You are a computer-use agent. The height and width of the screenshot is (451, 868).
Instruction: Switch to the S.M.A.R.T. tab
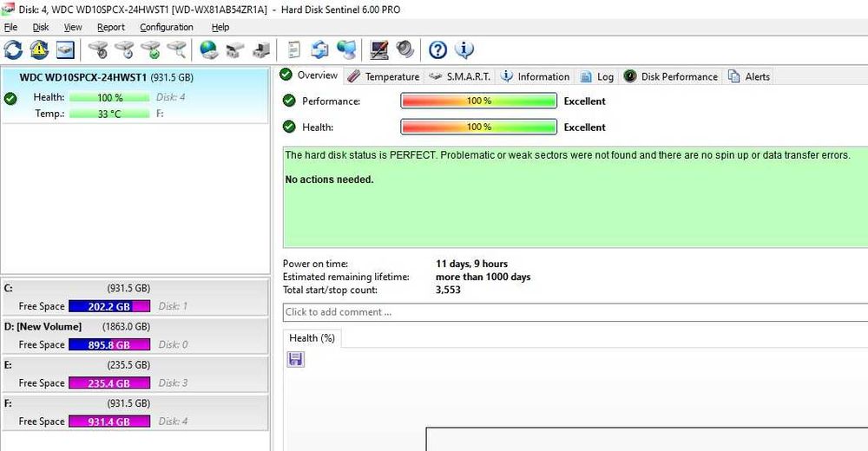coord(461,77)
